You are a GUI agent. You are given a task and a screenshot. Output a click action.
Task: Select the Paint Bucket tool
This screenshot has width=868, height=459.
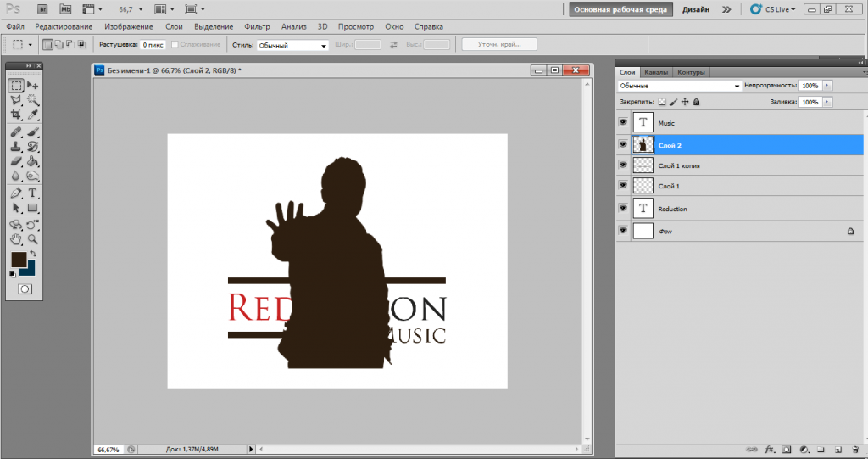coord(33,161)
